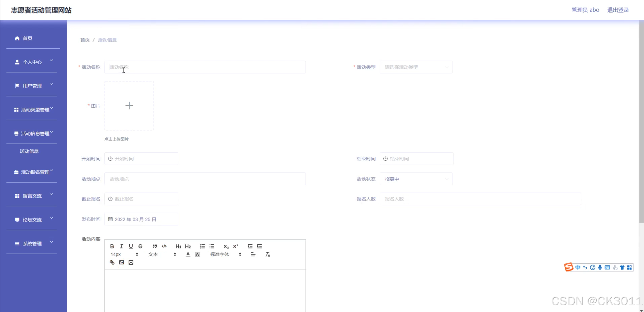Open the text background color picker
Image resolution: width=644 pixels, height=312 pixels.
point(197,255)
